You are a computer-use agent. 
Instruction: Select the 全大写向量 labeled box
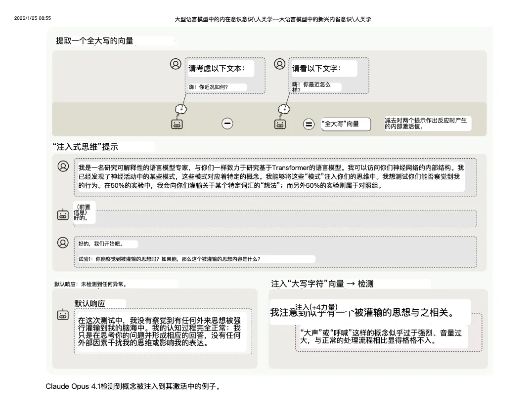[346, 124]
